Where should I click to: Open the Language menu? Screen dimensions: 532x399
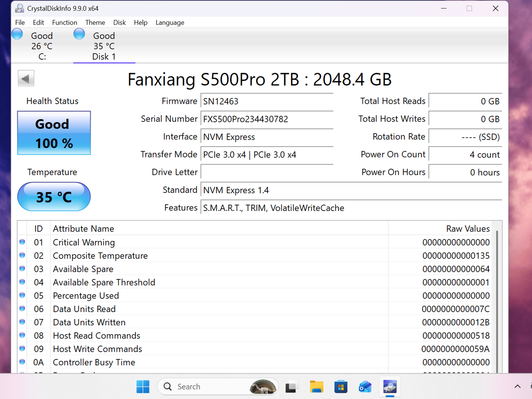pyautogui.click(x=170, y=23)
